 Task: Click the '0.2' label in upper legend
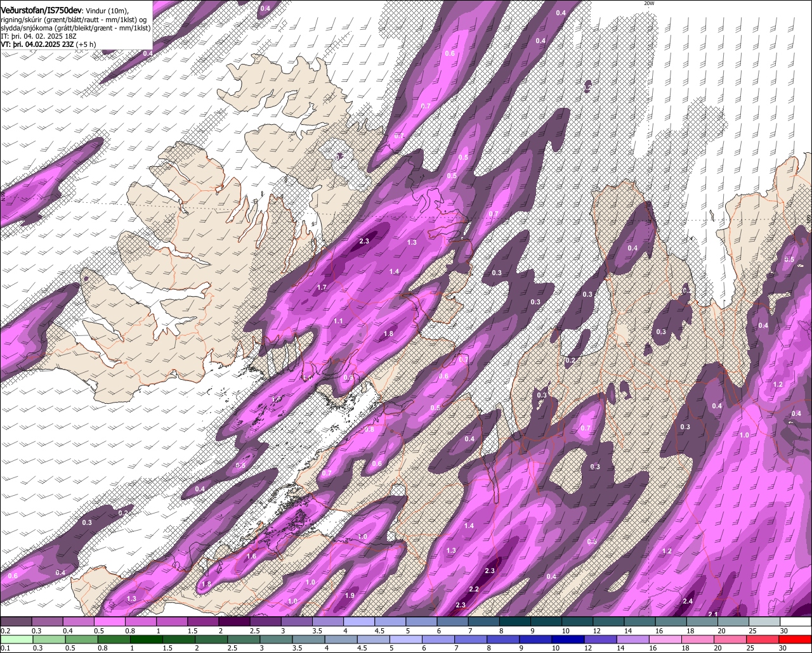pyautogui.click(x=6, y=631)
